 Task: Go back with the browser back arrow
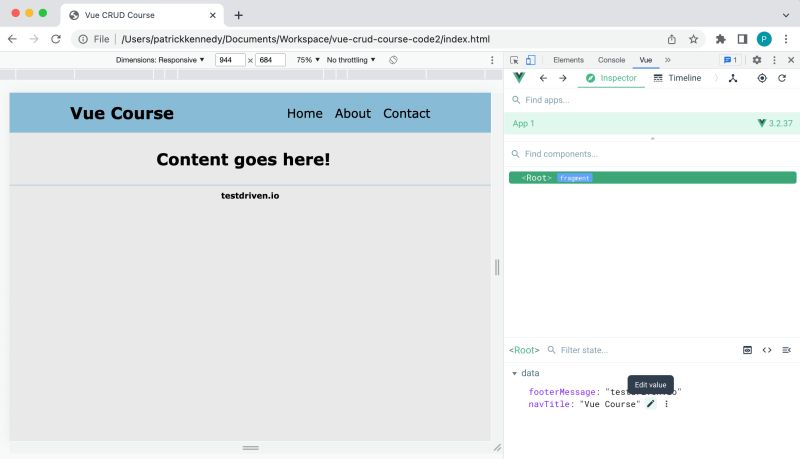[x=12, y=39]
